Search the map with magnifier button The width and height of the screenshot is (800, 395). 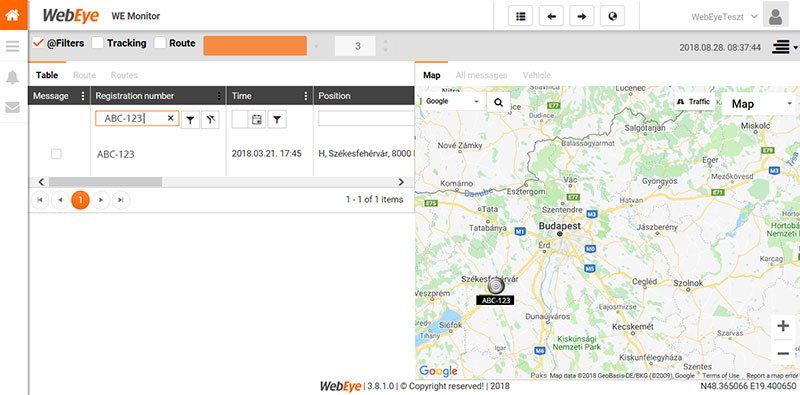coord(498,103)
